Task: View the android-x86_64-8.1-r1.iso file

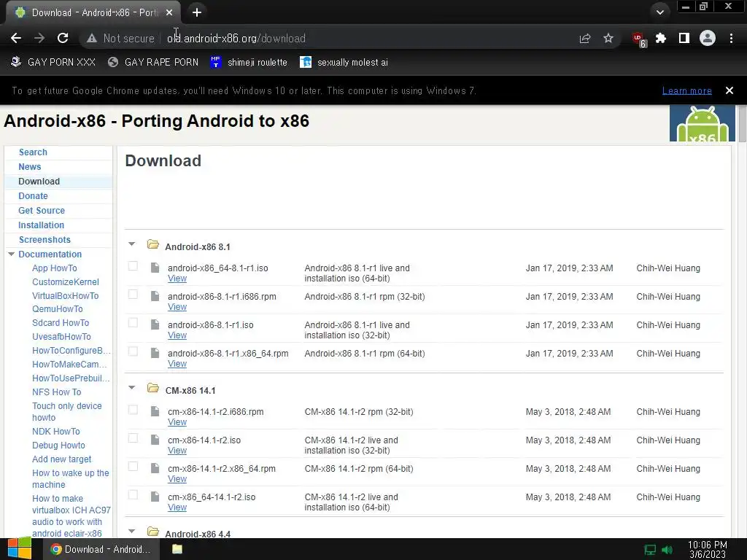Action: pyautogui.click(x=177, y=279)
